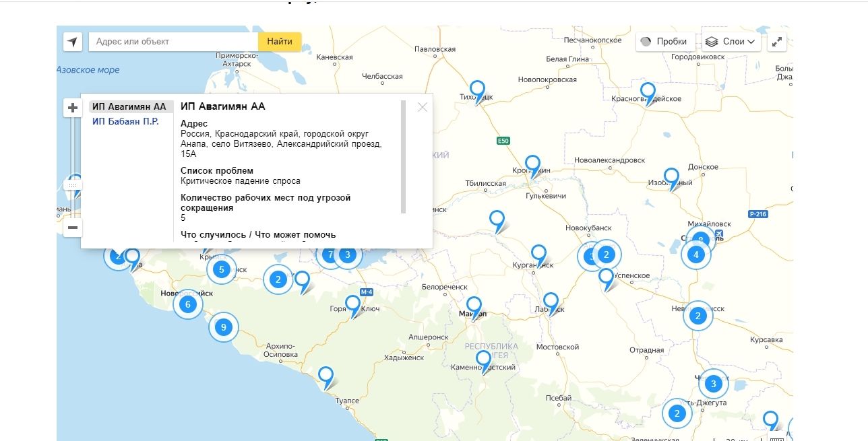This screenshot has height=441, width=868.
Task: Expand the cluster of 4 near Ставрополь
Action: [696, 255]
